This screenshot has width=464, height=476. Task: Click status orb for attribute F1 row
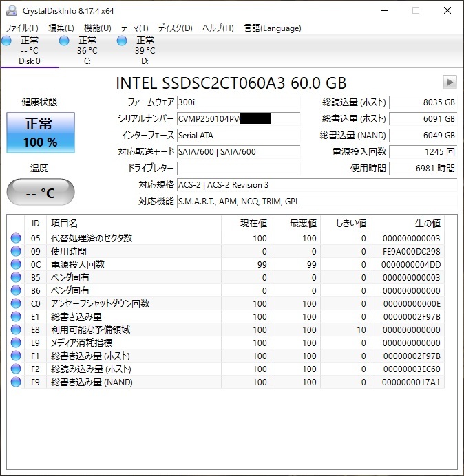click(16, 356)
